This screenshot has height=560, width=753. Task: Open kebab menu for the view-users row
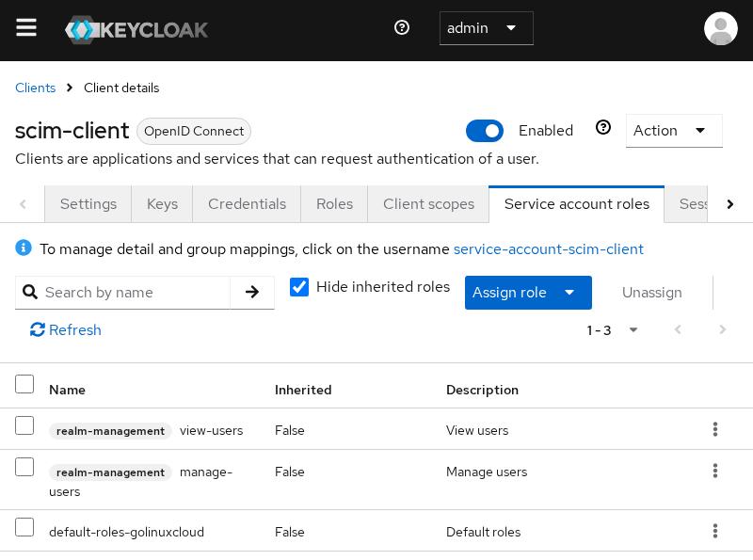(x=715, y=429)
